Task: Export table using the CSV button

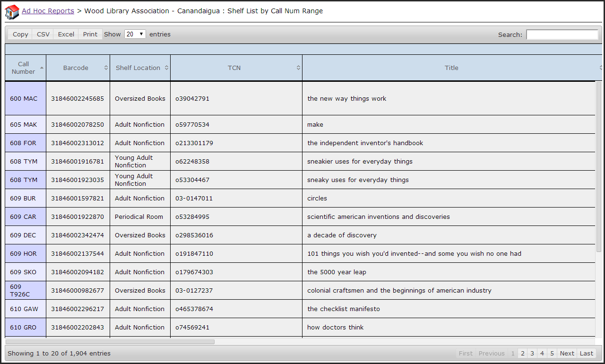Action: (43, 34)
